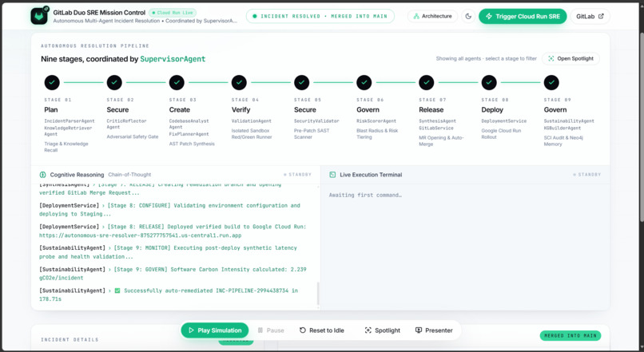This screenshot has width=644, height=352.
Task: Click ValidationAgent label under Verify
Action: [x=252, y=121]
